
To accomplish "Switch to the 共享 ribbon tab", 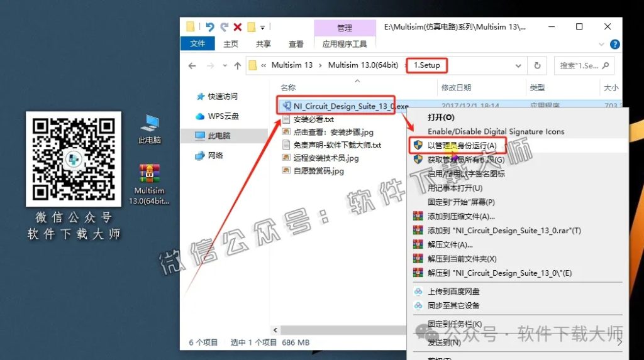I will 264,44.
